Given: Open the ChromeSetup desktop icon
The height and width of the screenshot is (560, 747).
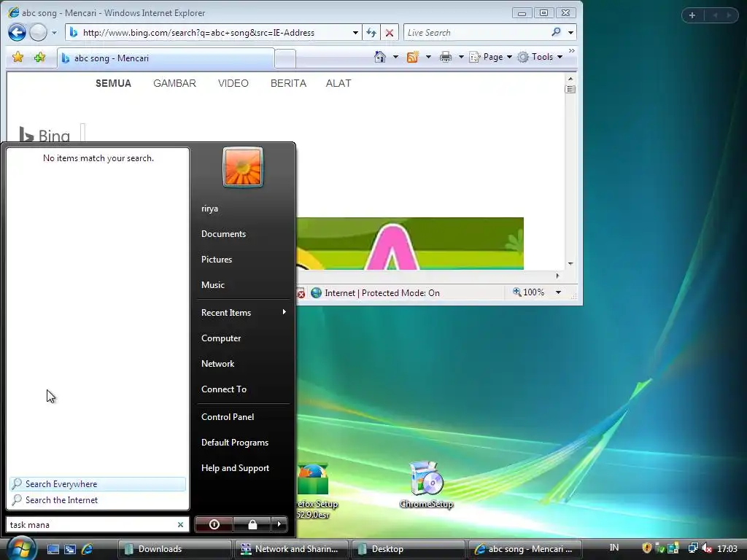Looking at the screenshot, I should click(x=426, y=485).
